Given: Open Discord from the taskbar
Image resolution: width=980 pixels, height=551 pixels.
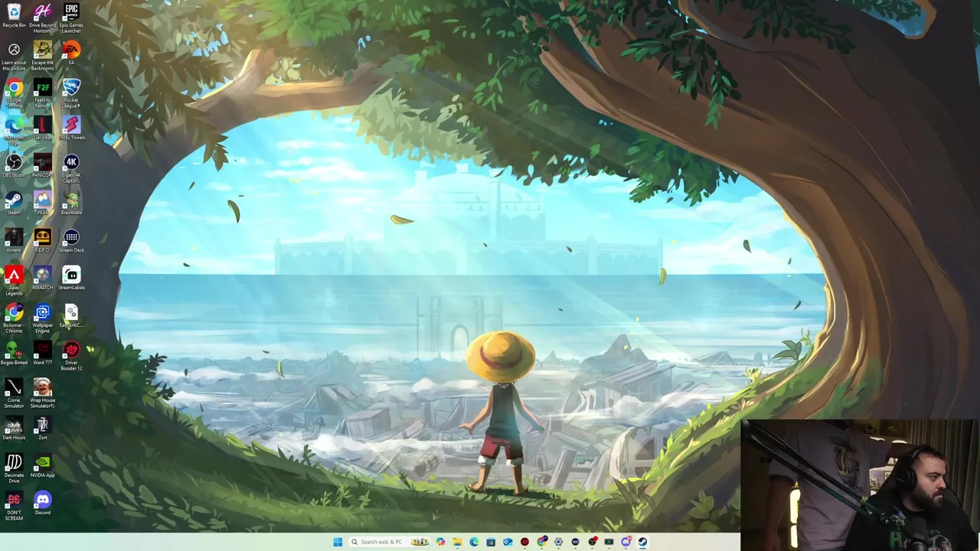Looking at the screenshot, I should (626, 542).
